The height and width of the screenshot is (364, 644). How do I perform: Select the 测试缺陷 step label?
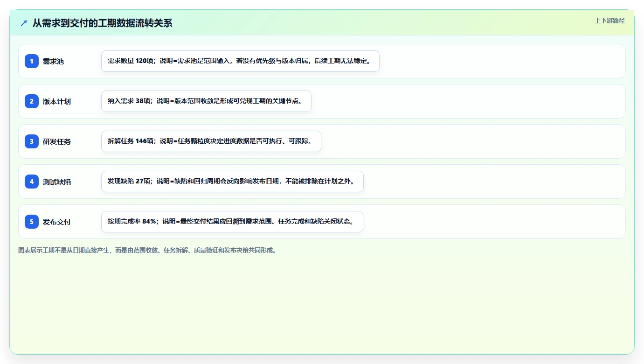[x=57, y=182]
